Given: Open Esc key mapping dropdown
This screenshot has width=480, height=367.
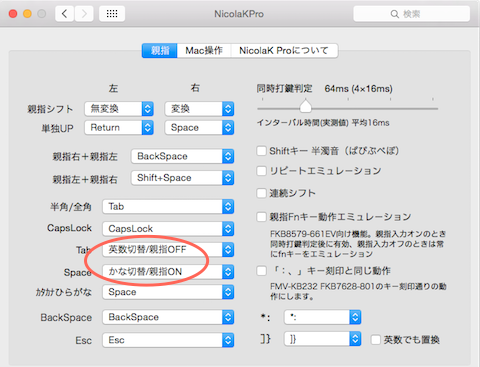Looking at the screenshot, I should (168, 340).
